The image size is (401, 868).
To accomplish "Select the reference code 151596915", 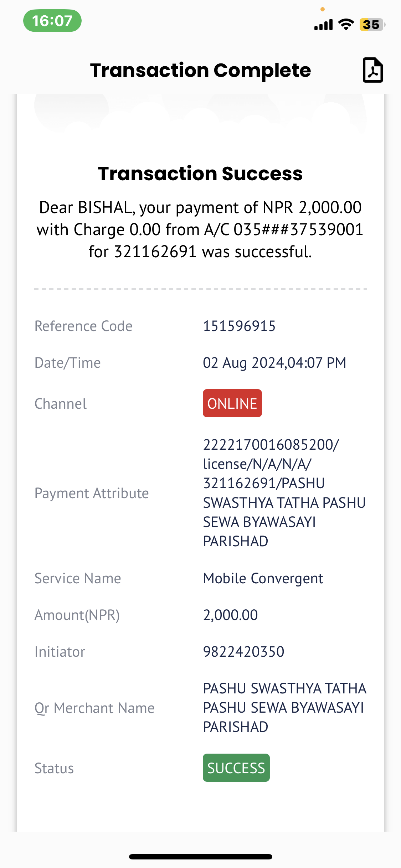I will click(239, 326).
